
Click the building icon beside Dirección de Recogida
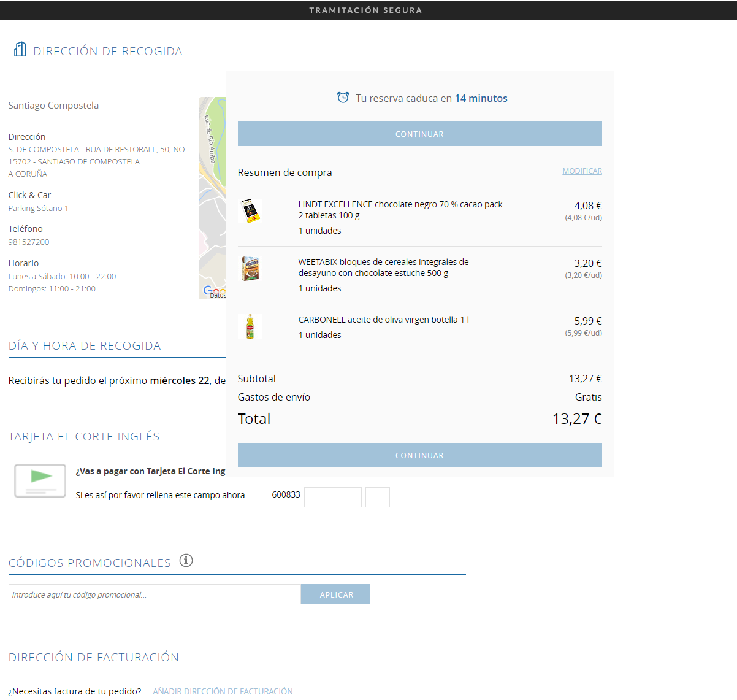20,50
